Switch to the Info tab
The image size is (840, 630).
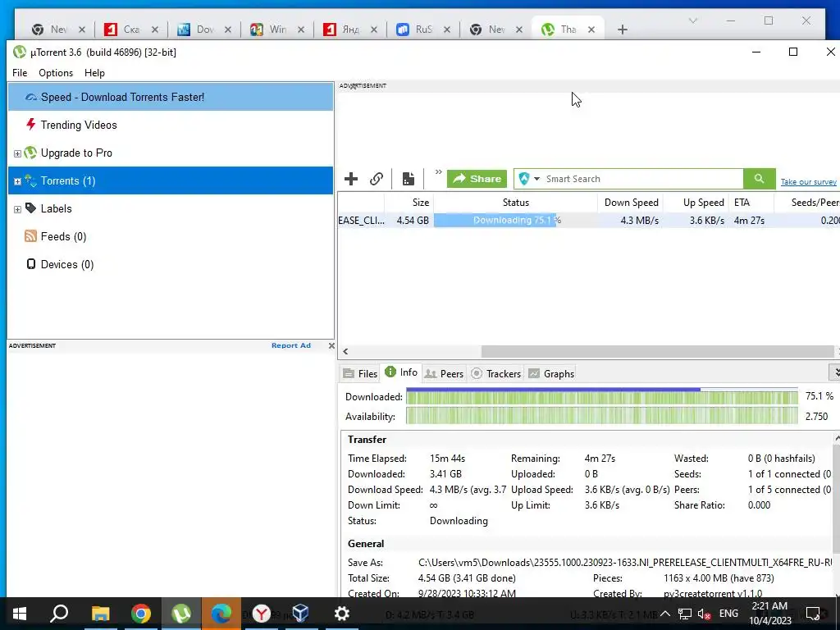[400, 372]
